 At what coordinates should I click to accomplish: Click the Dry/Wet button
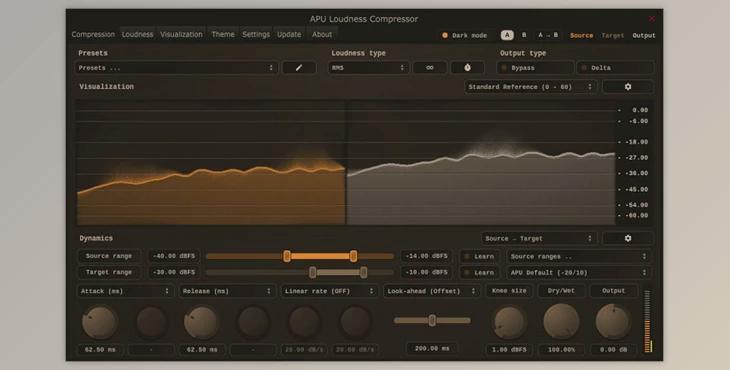(x=561, y=291)
